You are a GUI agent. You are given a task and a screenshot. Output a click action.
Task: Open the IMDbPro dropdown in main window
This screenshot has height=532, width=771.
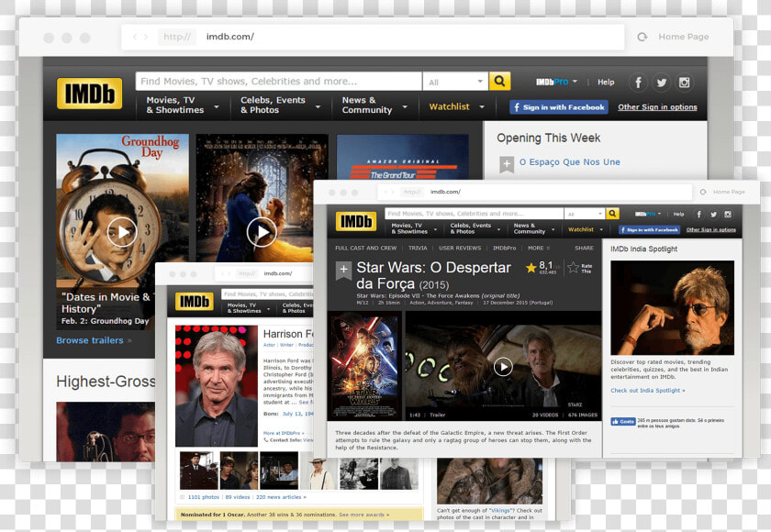(556, 82)
